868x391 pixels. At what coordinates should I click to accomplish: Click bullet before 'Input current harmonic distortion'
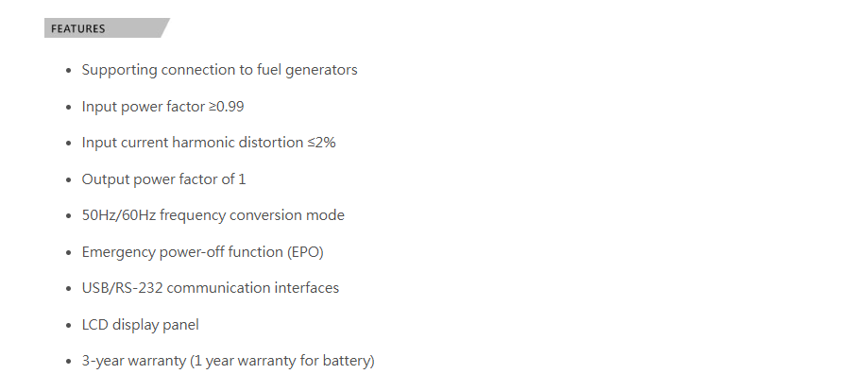[68, 144]
